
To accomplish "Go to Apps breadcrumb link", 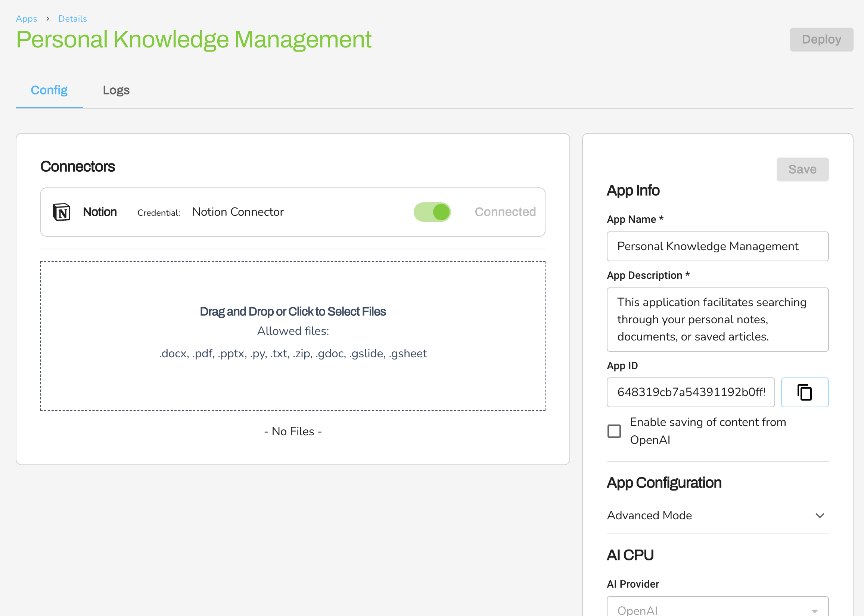I will click(x=27, y=19).
